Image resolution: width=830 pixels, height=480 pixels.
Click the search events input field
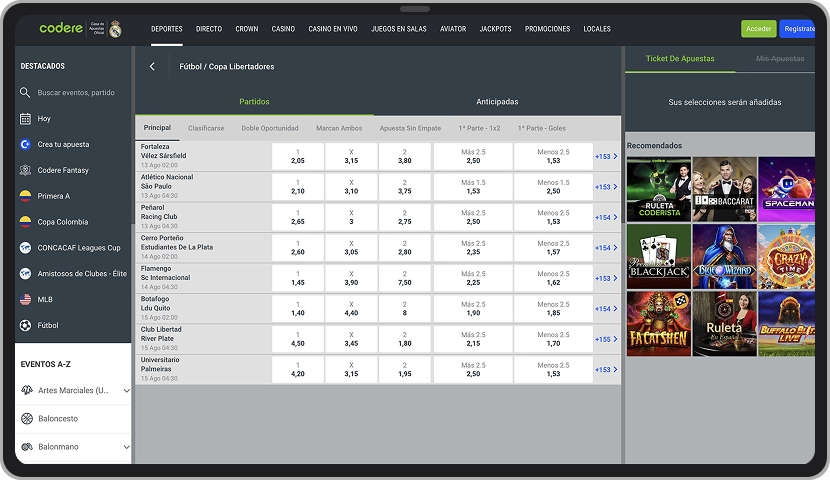click(76, 93)
